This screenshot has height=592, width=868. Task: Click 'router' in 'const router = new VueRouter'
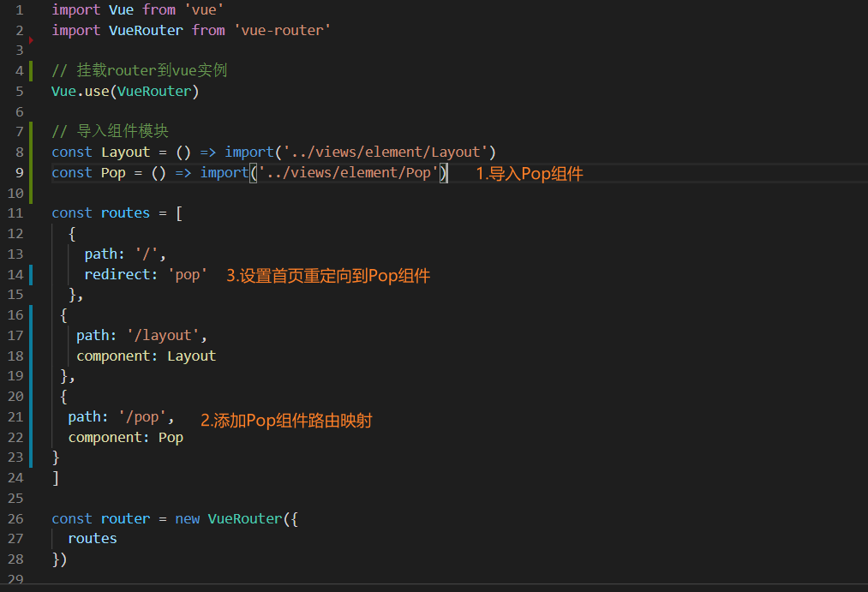[x=126, y=518]
